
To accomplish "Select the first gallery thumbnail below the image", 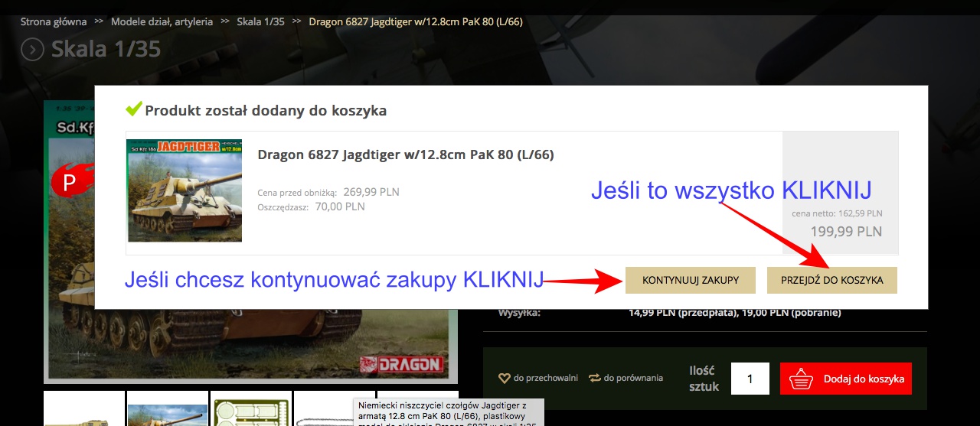I will pos(83,408).
